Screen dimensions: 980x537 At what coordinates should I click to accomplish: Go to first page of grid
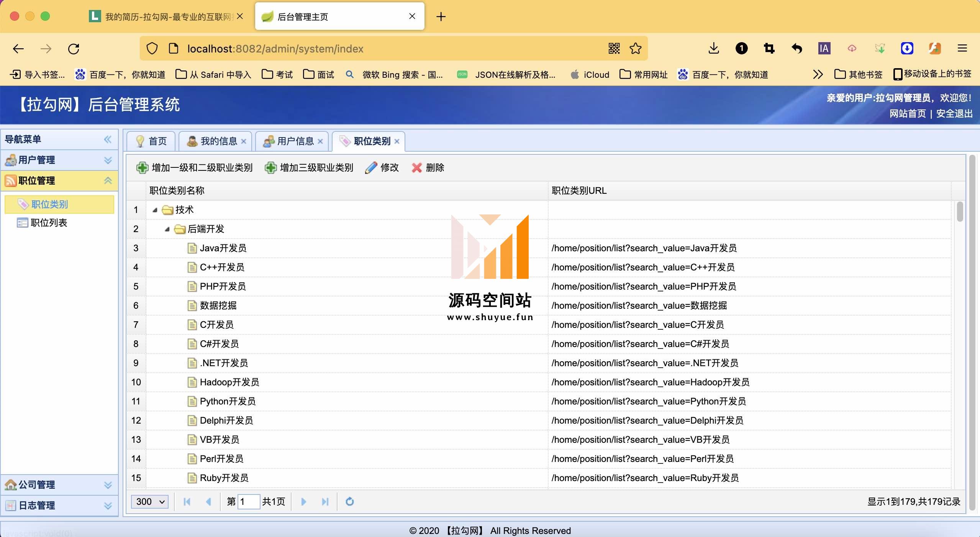[187, 502]
